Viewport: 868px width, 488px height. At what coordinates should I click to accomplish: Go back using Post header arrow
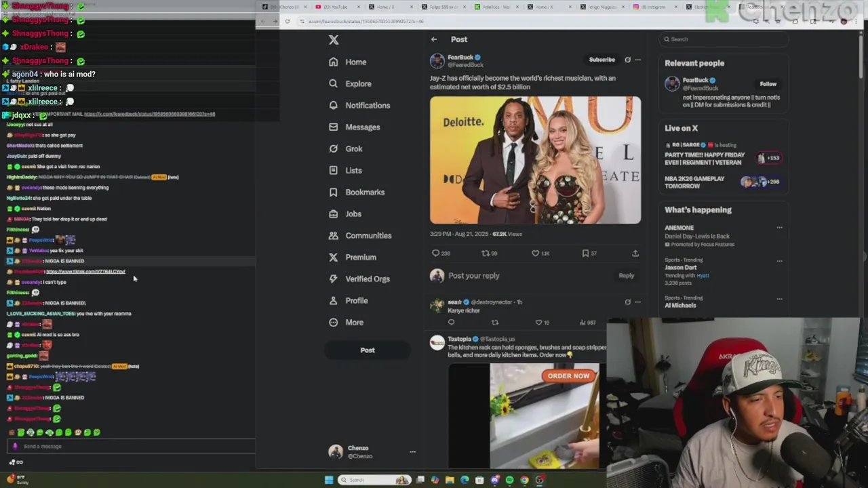[434, 39]
